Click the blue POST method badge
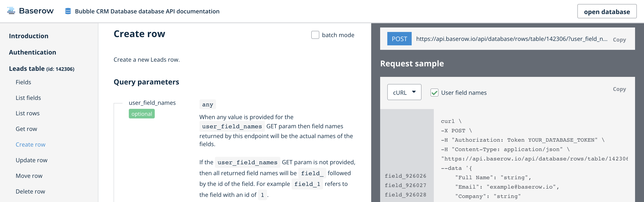Image resolution: width=644 pixels, height=202 pixels. click(x=399, y=39)
